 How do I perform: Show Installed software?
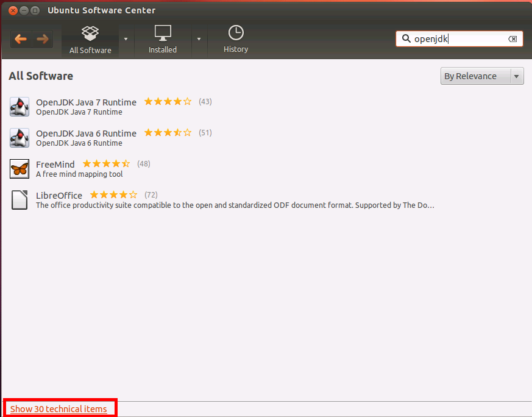[x=163, y=40]
